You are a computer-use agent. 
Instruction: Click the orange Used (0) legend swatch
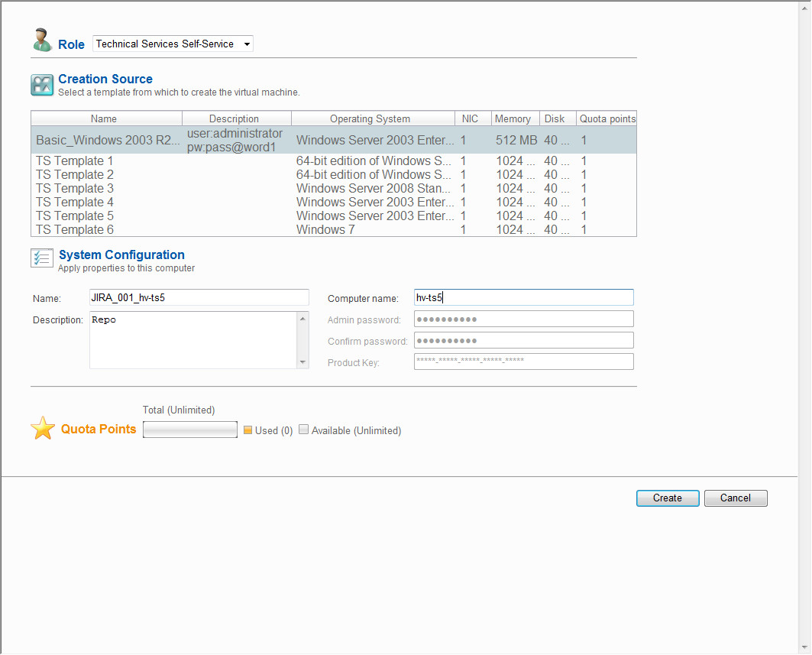tap(247, 430)
